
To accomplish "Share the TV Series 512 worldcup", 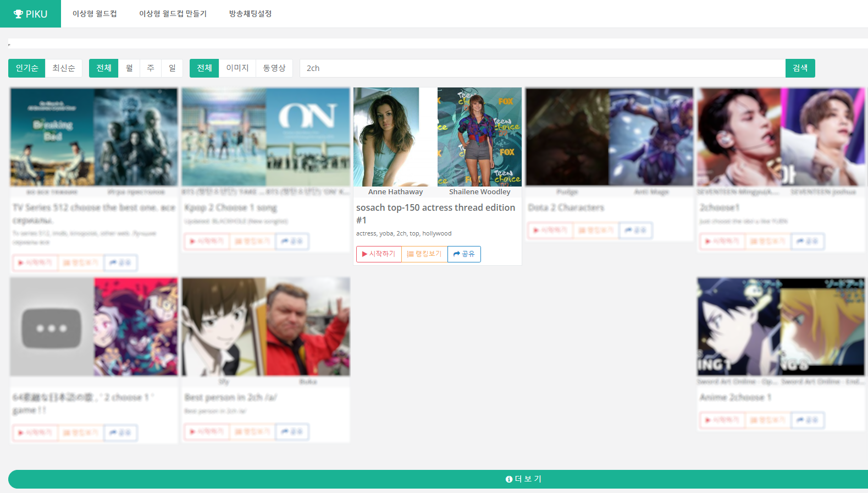I will point(121,263).
